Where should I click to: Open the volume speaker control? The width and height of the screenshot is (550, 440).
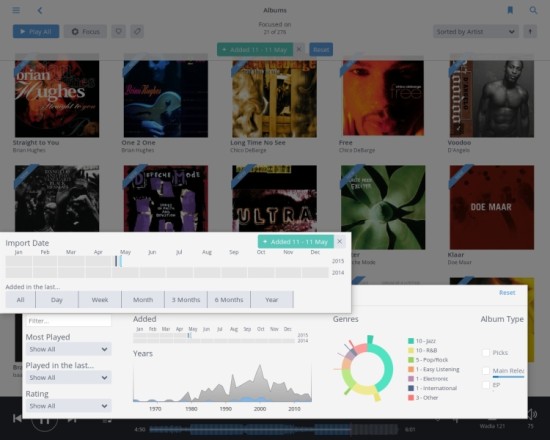click(532, 414)
